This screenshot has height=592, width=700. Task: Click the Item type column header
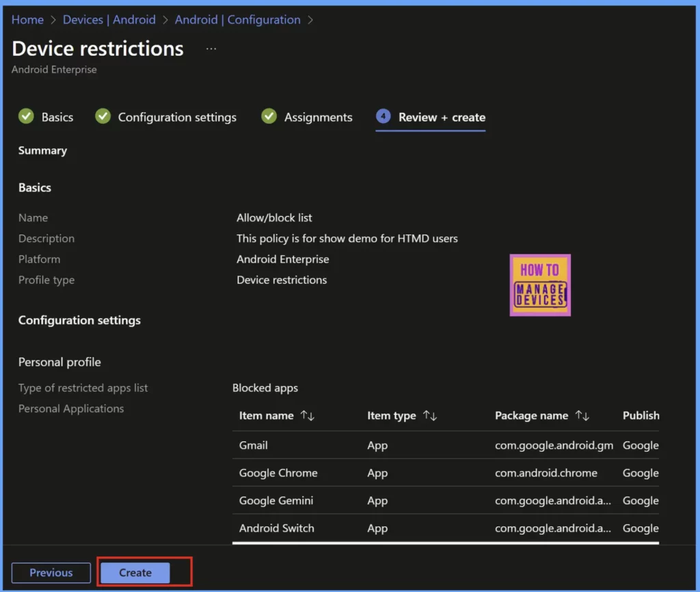pos(392,416)
